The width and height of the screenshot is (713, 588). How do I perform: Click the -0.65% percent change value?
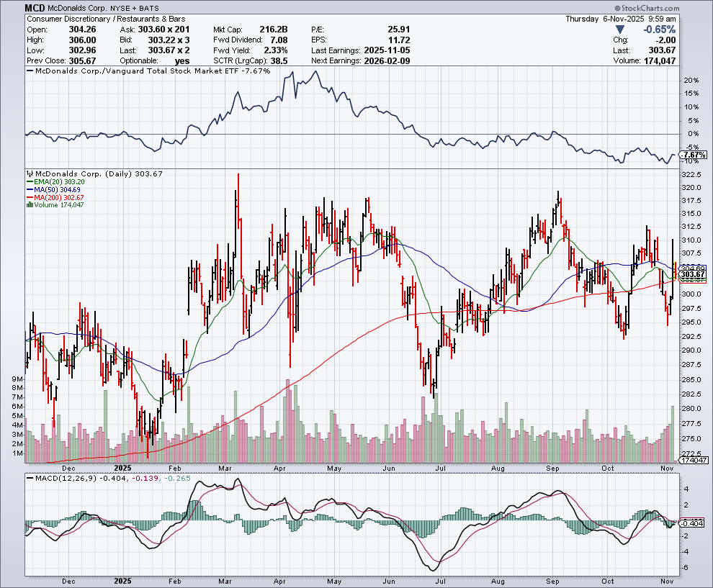pos(659,30)
